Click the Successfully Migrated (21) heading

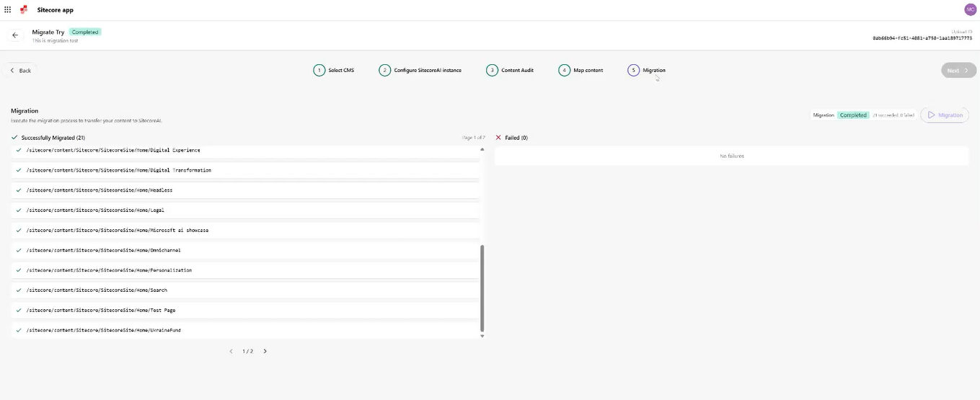point(53,138)
